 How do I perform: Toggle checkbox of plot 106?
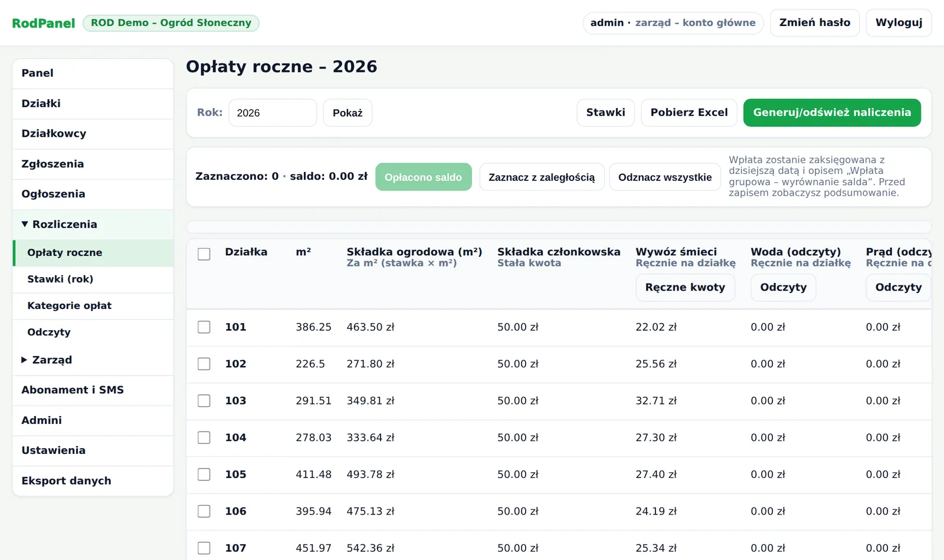204,511
